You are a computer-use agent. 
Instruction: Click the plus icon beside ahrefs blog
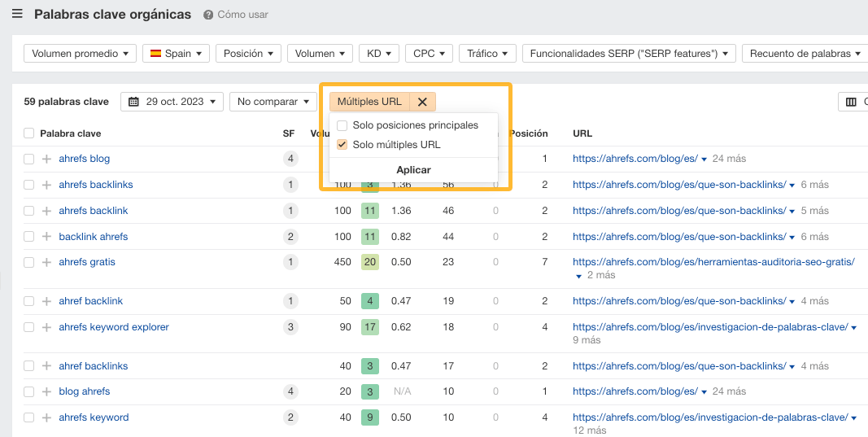(x=46, y=159)
